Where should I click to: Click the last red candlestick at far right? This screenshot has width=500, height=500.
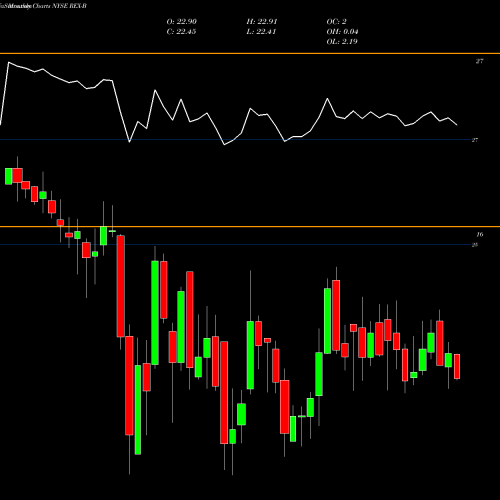click(457, 366)
